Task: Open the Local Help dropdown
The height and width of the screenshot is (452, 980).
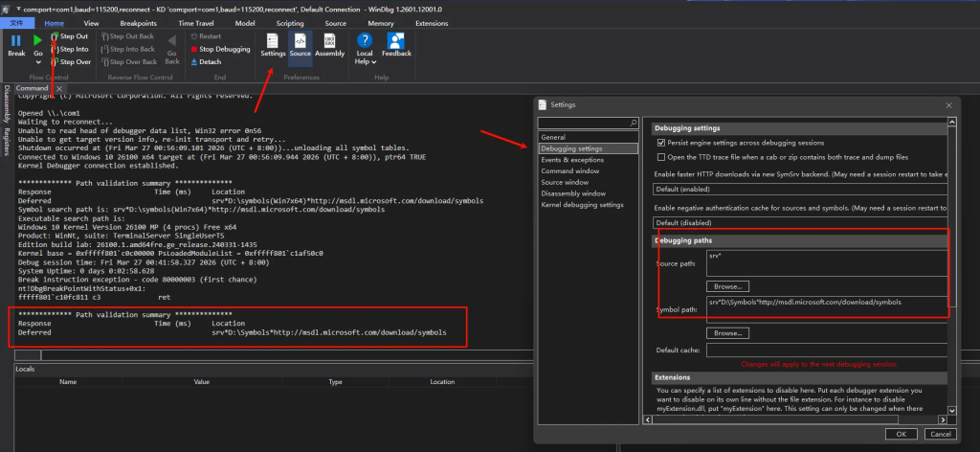Action: tap(365, 49)
